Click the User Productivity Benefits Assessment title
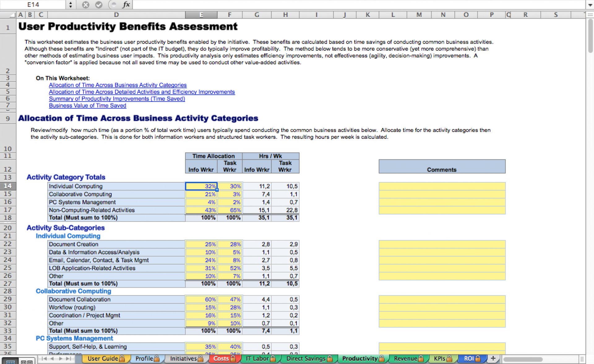 click(x=128, y=27)
